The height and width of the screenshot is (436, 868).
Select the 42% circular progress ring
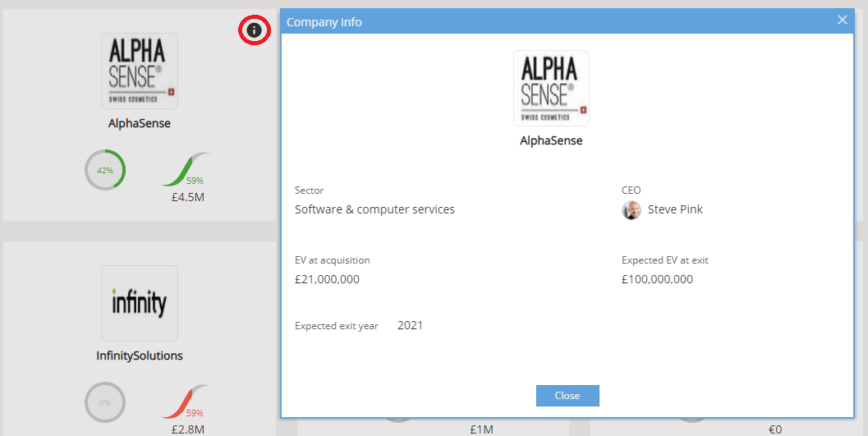pos(105,170)
